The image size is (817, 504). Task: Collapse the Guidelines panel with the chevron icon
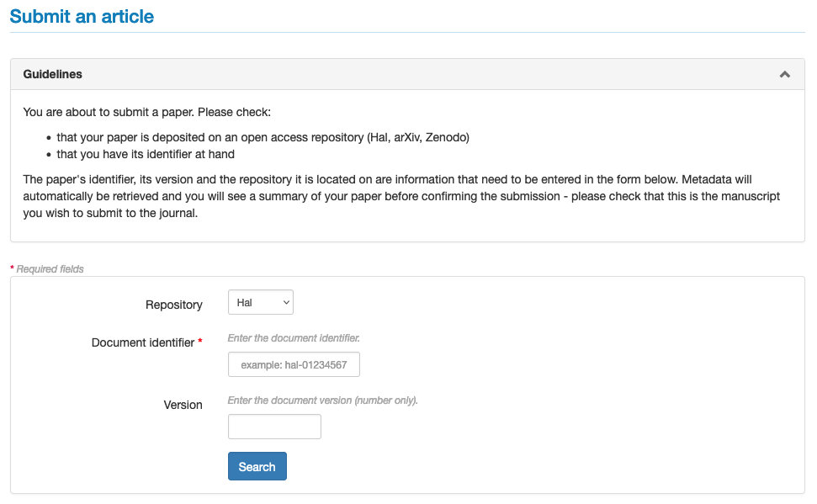tap(784, 75)
